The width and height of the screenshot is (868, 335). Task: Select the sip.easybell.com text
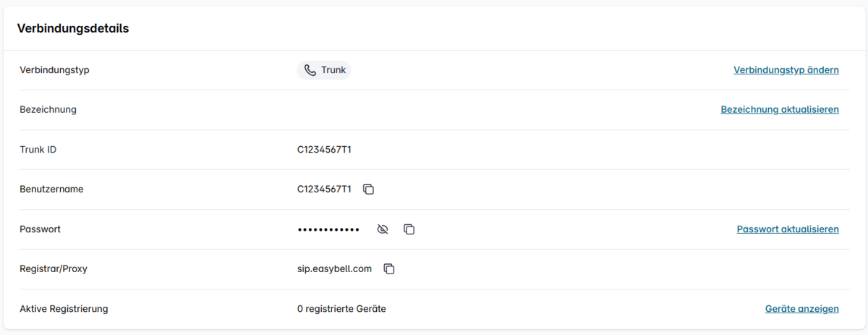(x=334, y=269)
